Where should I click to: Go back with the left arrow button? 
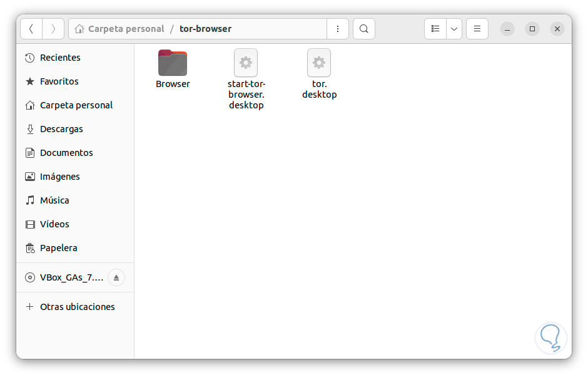tap(31, 29)
